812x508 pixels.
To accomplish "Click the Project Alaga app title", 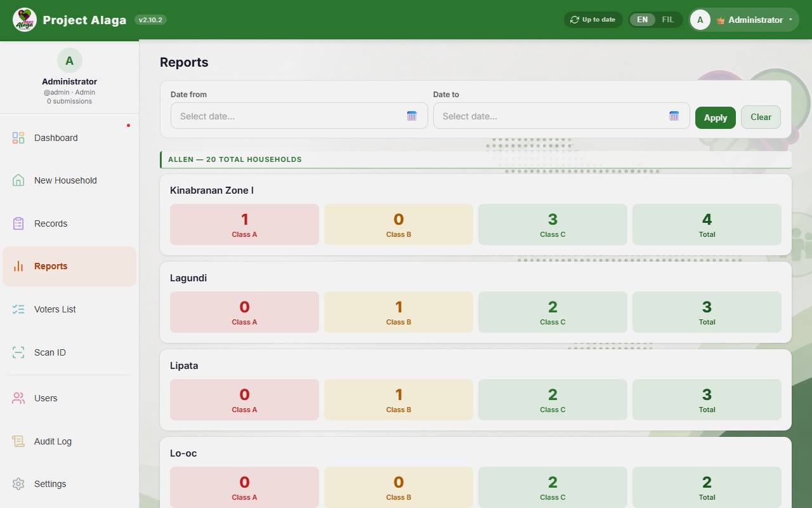I will tap(84, 20).
